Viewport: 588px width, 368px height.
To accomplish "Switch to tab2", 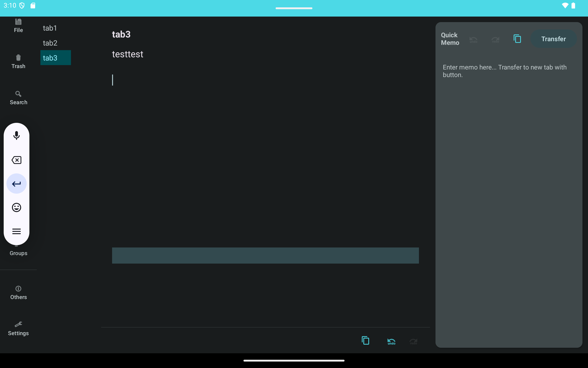I will [55, 43].
